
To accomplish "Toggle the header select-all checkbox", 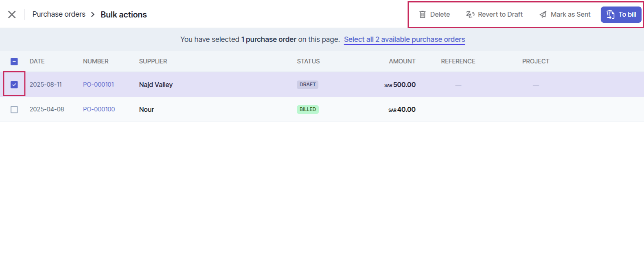I will coord(14,61).
